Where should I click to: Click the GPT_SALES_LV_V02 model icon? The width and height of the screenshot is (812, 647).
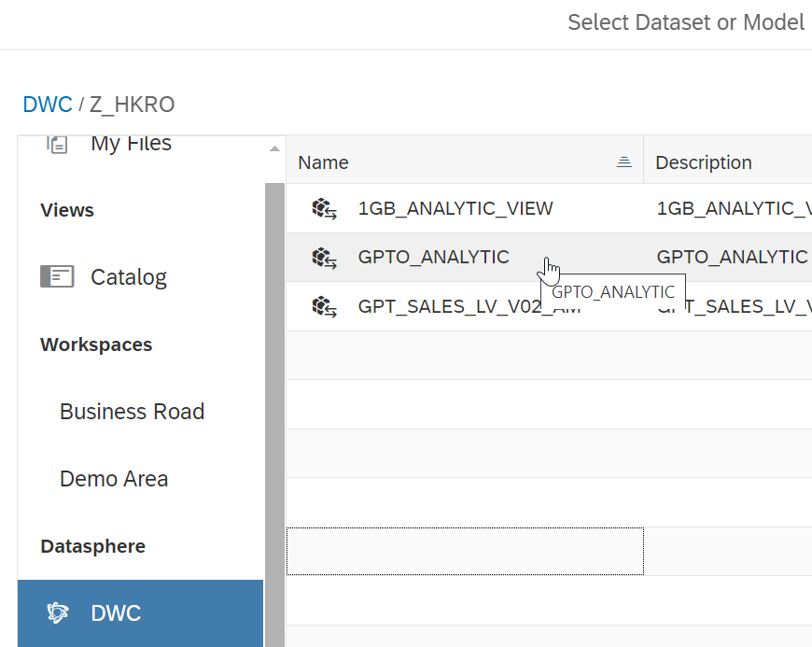tap(324, 305)
